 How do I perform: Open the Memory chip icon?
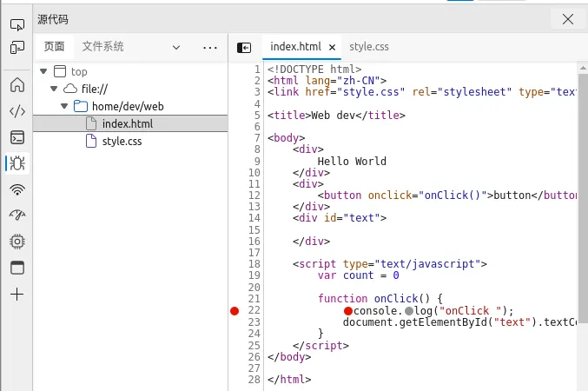click(17, 242)
